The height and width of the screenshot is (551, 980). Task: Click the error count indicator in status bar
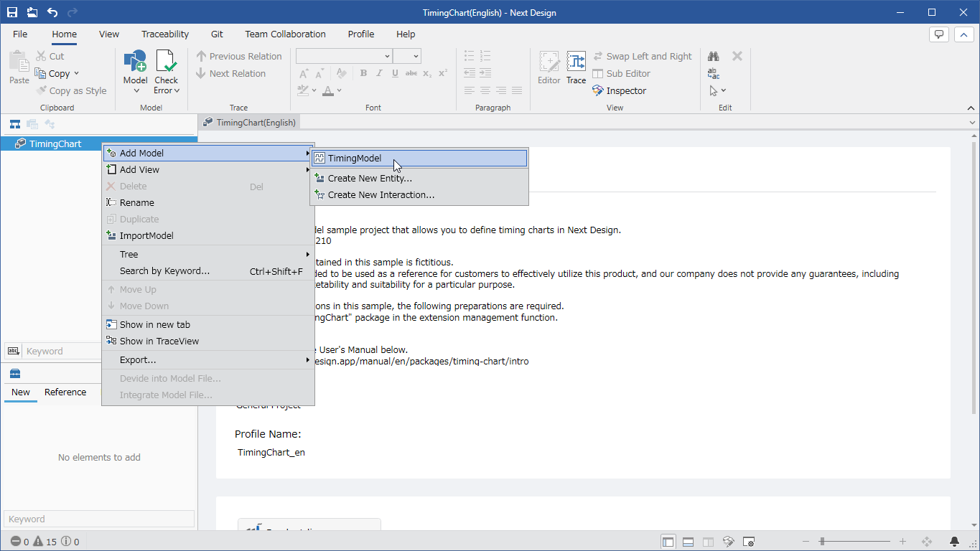[x=19, y=542]
